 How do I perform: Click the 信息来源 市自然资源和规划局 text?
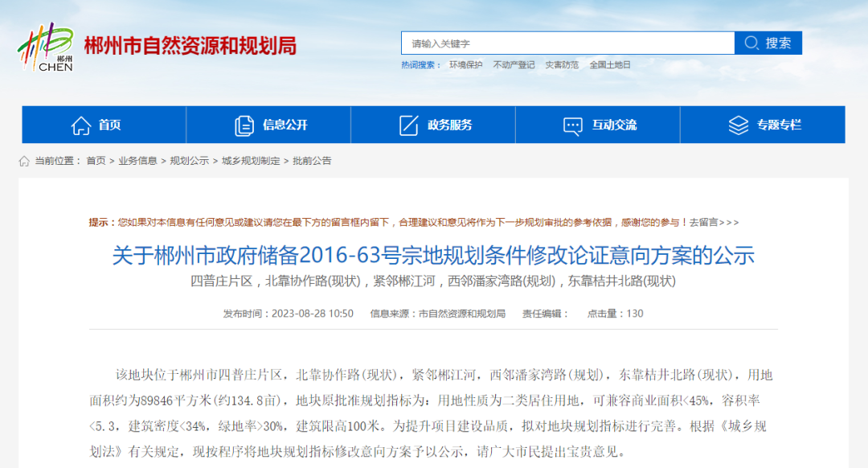[x=438, y=314]
